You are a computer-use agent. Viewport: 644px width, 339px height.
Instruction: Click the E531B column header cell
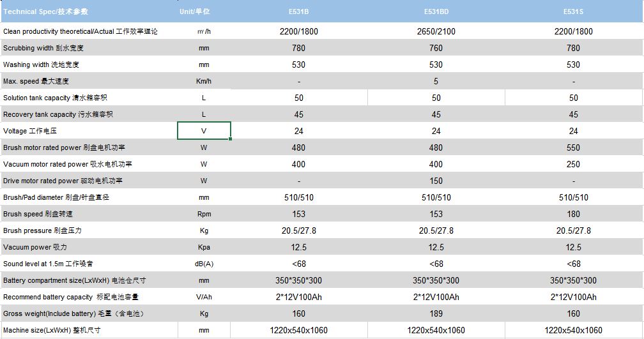coord(298,11)
